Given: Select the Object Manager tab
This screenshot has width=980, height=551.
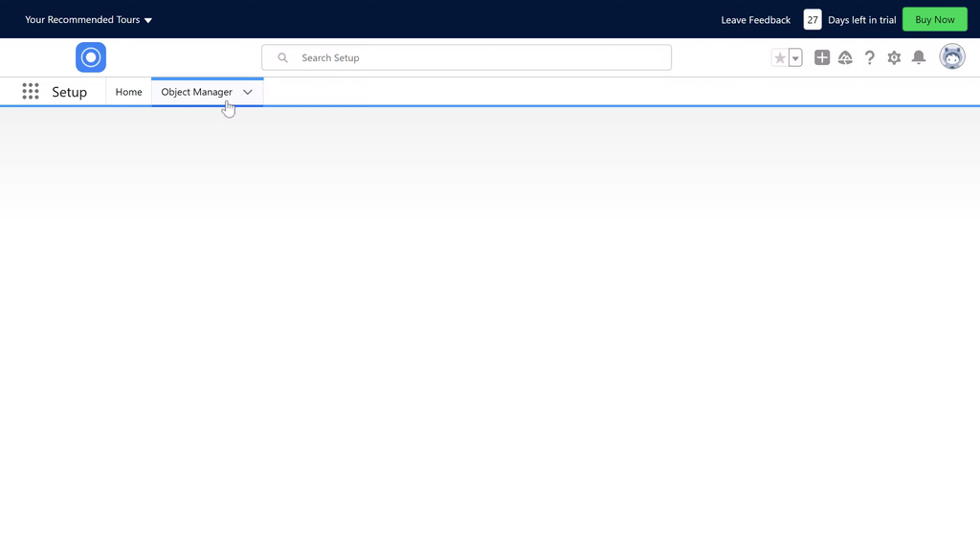Looking at the screenshot, I should (196, 92).
